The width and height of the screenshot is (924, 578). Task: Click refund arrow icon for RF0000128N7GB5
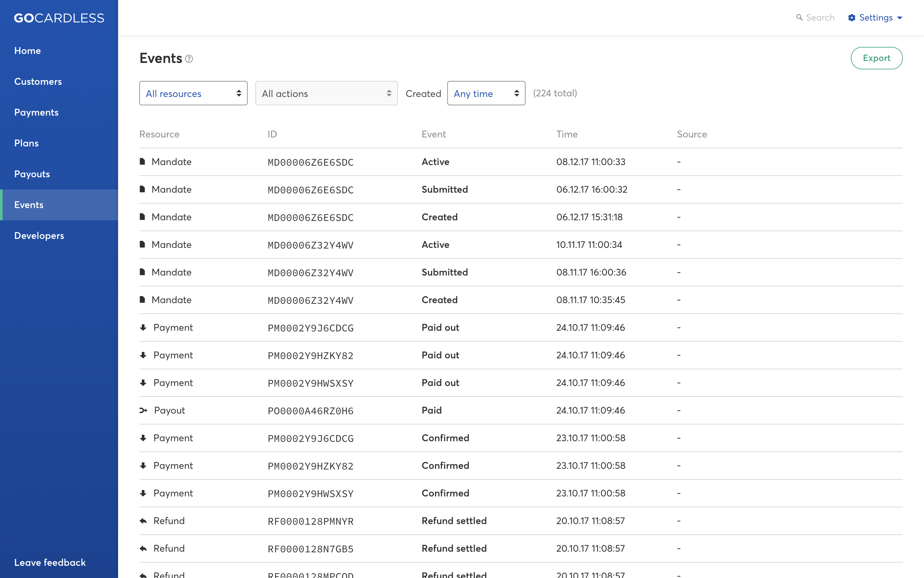[143, 548]
